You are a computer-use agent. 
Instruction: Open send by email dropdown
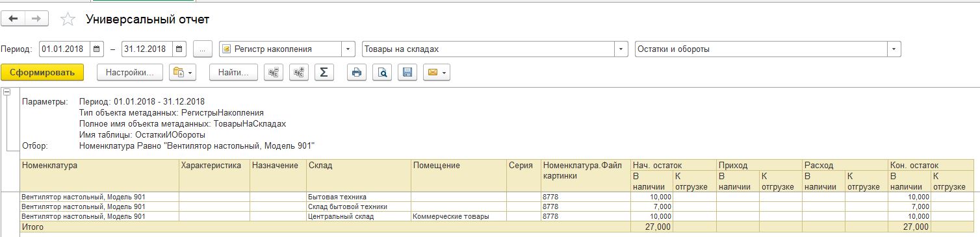[436, 73]
